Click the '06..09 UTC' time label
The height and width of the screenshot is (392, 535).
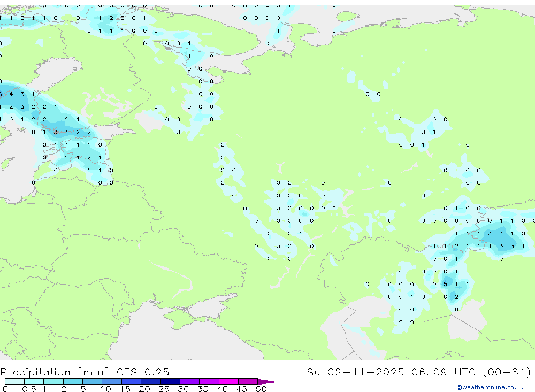pyautogui.click(x=445, y=372)
